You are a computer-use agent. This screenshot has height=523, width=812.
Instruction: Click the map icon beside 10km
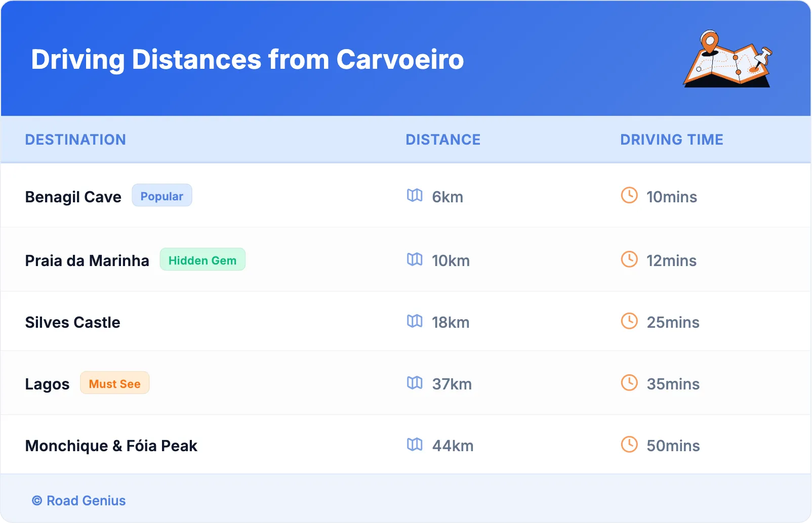[415, 259]
